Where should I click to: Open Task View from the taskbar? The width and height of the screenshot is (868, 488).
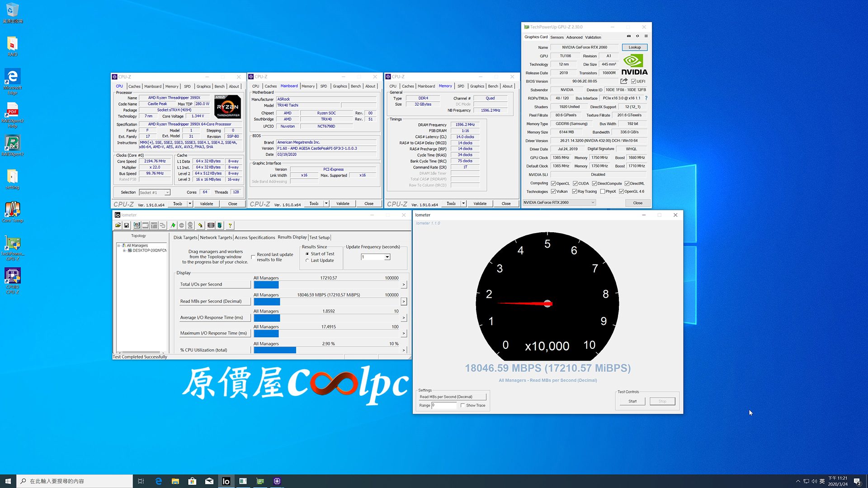(141, 481)
